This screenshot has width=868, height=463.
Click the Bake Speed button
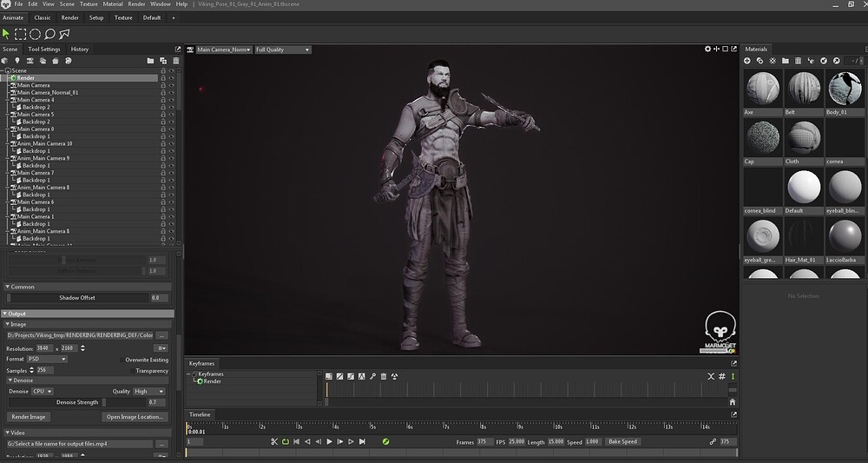point(622,442)
